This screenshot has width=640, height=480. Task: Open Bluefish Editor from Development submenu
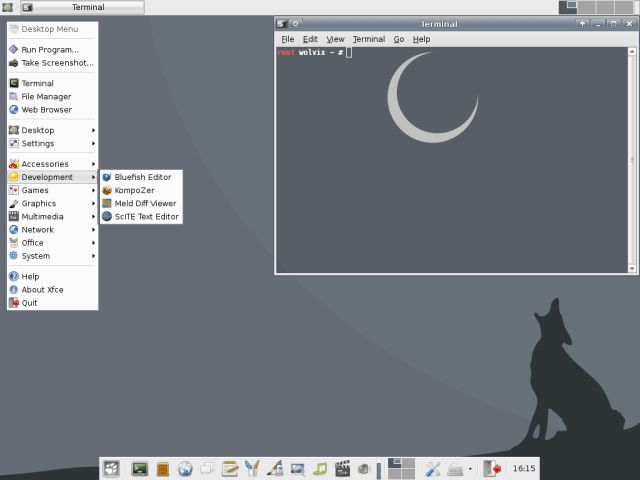click(141, 177)
